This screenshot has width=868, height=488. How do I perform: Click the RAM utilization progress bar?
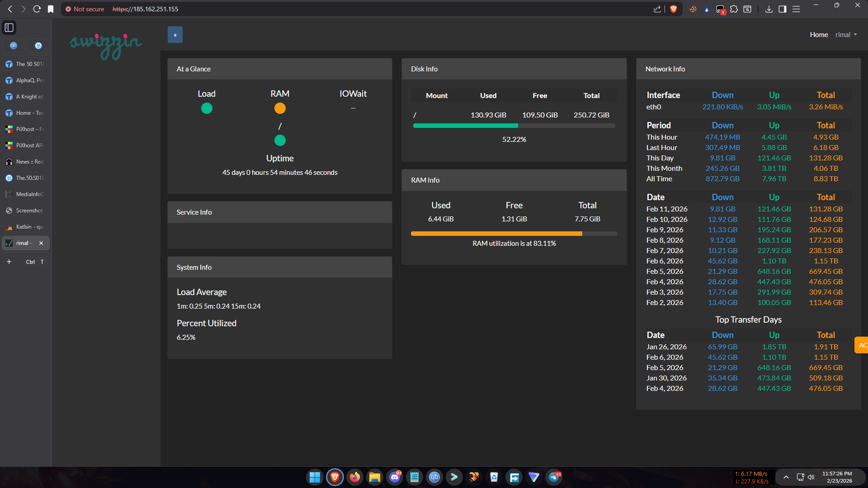click(514, 234)
